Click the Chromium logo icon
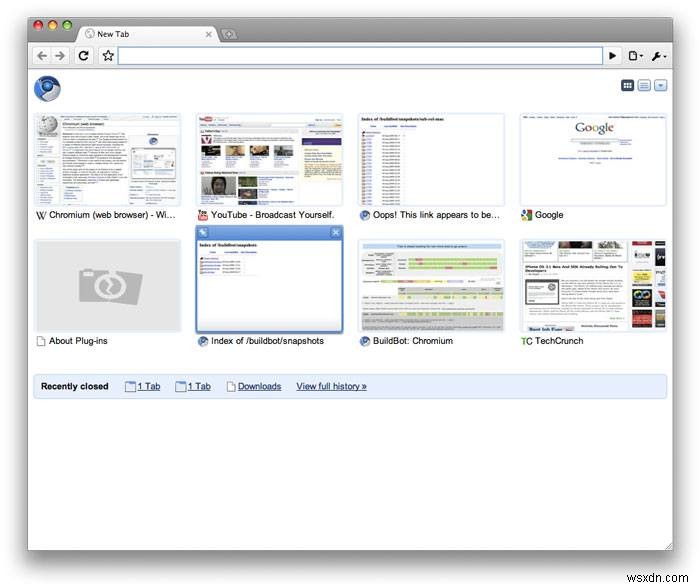This screenshot has height=588, width=700. [x=47, y=88]
